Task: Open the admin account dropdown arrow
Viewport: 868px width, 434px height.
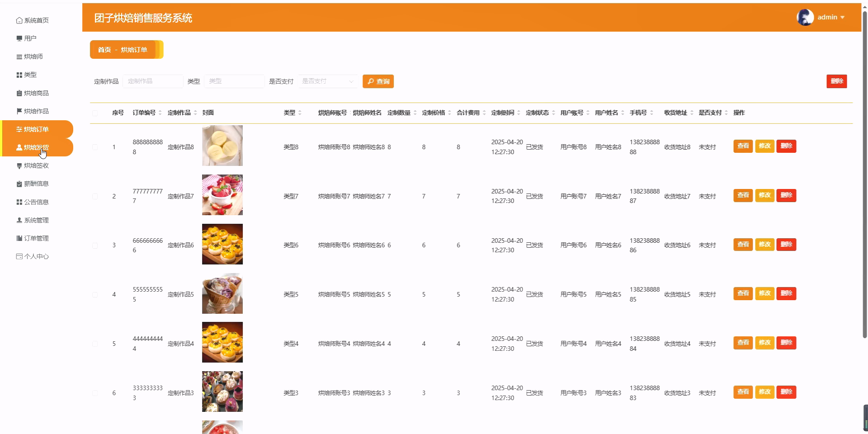Action: pos(842,17)
